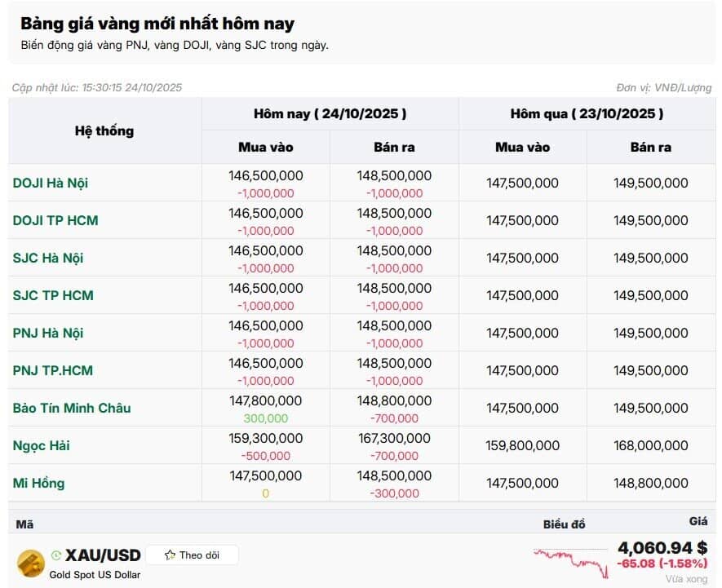Click the Hôm qua (23/10/2025) column header

587,114
